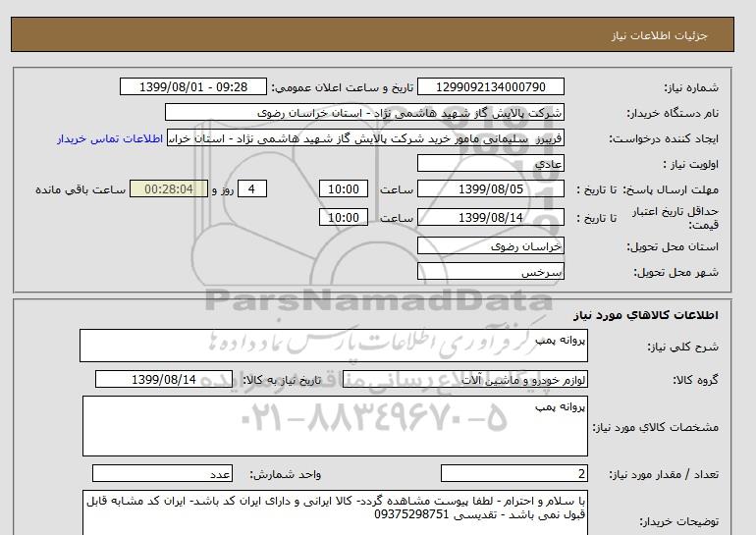Screen dimensions: 756x535
Task: Click general description box under شرح کلی نیاز
Action: click(334, 346)
